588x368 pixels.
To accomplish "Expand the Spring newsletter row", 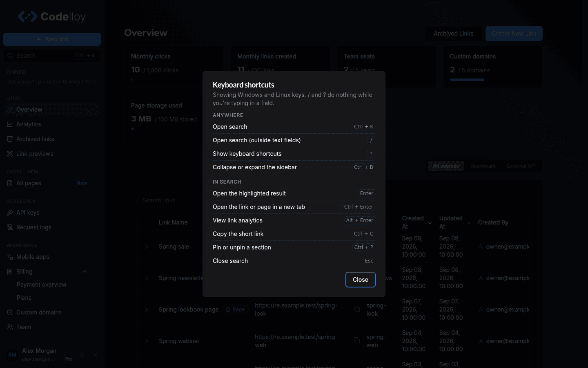I will tap(147, 278).
